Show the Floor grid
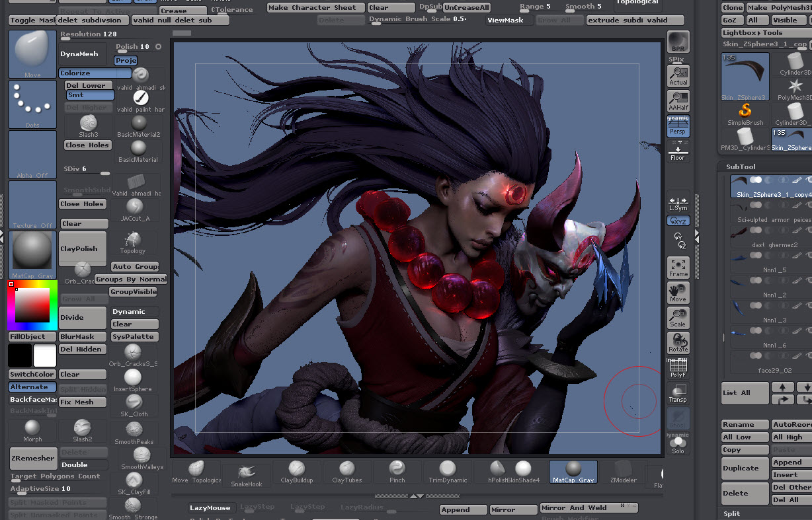Image resolution: width=812 pixels, height=520 pixels. pos(678,151)
